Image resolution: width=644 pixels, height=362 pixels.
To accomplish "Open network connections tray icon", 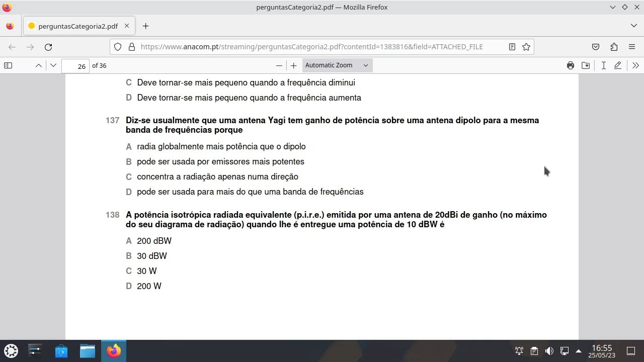I will click(x=565, y=351).
